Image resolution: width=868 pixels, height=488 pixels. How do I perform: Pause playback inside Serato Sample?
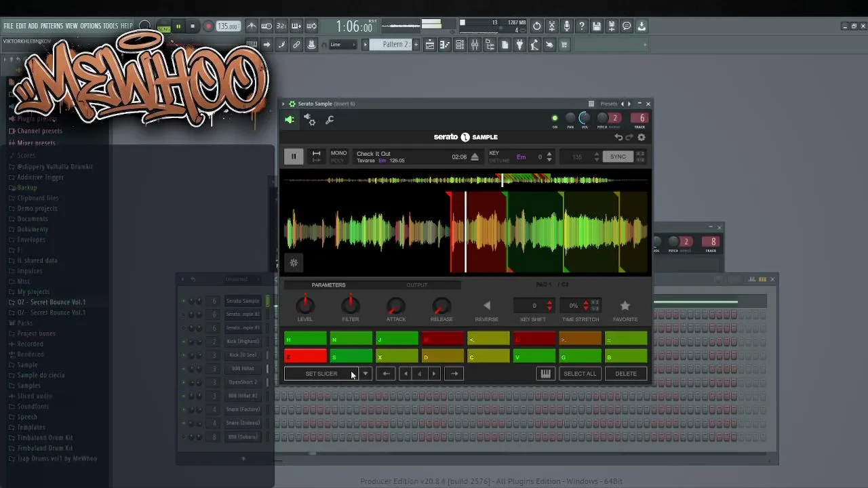[x=294, y=157]
